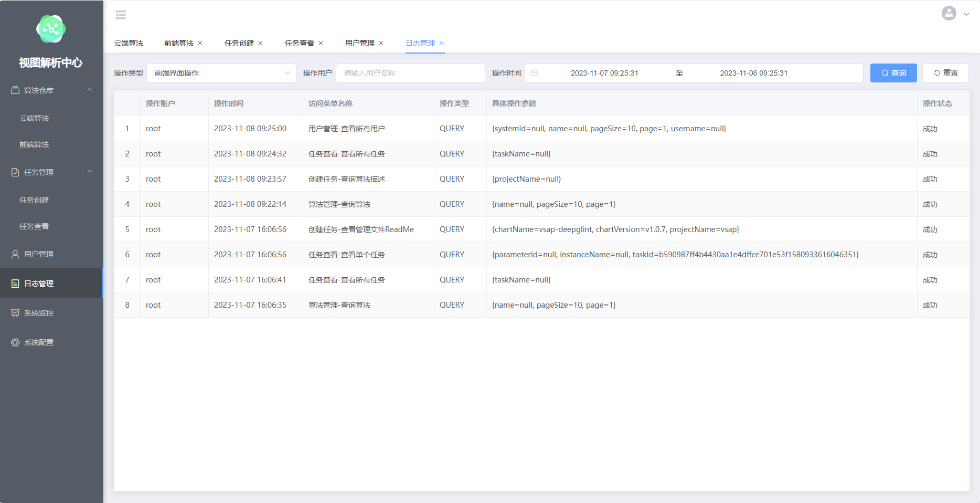
Task: Expand the account dropdown arrow
Action: click(x=966, y=14)
